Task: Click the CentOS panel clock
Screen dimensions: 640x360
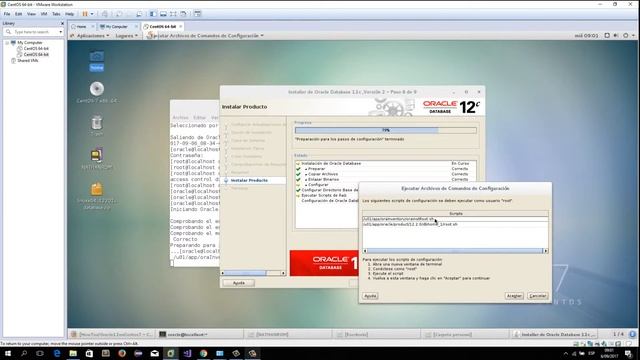Action: (586, 36)
